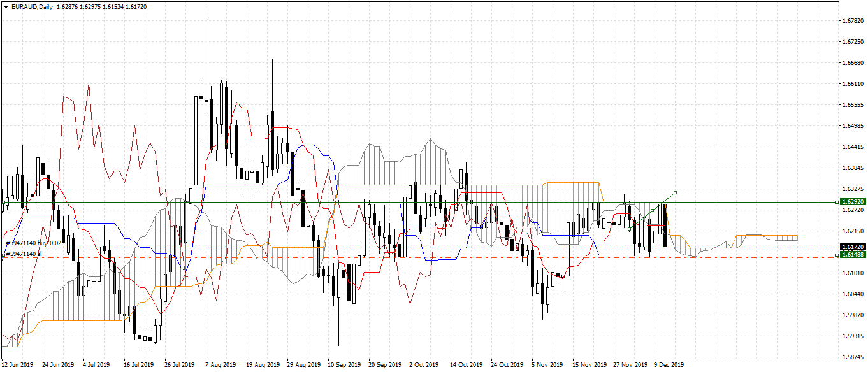Click the 1.63845 price axis label
This screenshot has width=868, height=372.
(852, 168)
